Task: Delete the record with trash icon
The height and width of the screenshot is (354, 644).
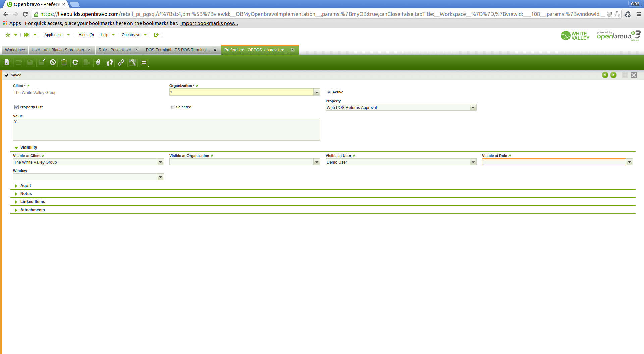Action: [x=64, y=62]
